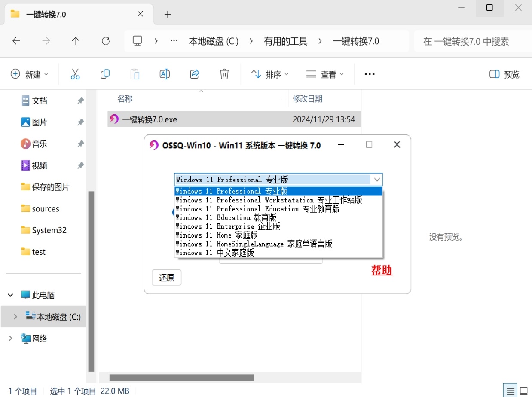Click the pin icon next to 音乐
This screenshot has width=532, height=397.
pos(80,144)
